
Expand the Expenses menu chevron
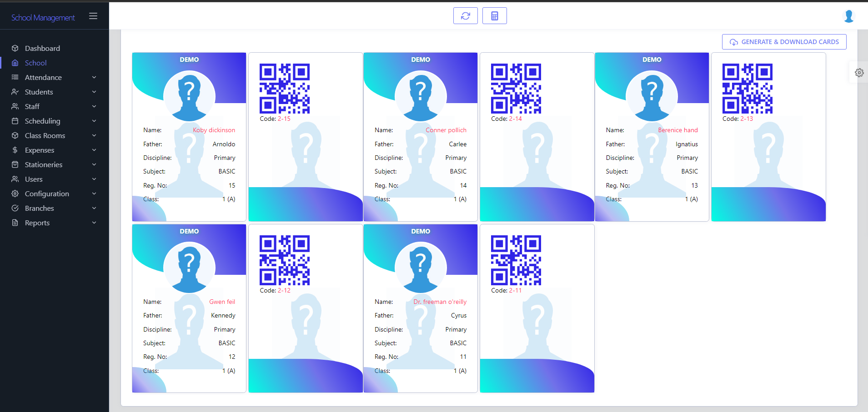tap(94, 150)
